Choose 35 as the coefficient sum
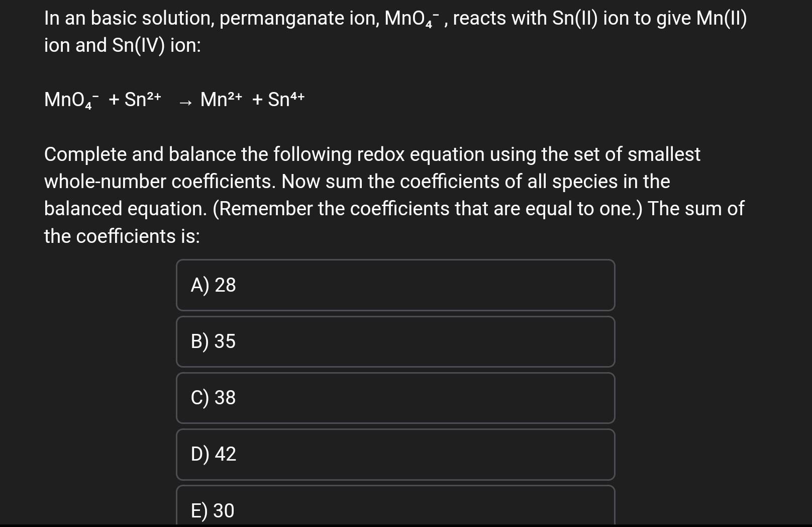Viewport: 812px width, 527px height. click(x=395, y=341)
